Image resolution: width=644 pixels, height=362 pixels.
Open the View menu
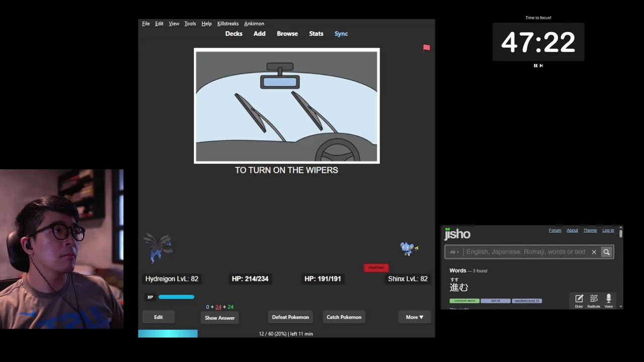pos(174,24)
